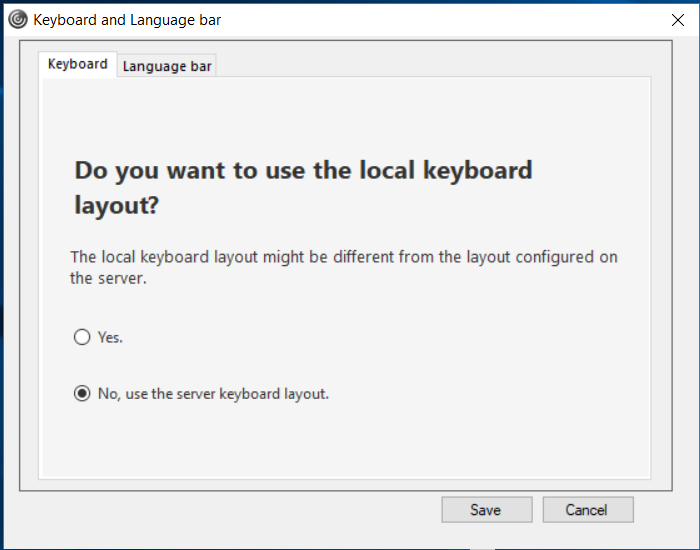This screenshot has width=700, height=550.
Task: Close the Keyboard and Language bar dialog
Action: click(x=677, y=19)
